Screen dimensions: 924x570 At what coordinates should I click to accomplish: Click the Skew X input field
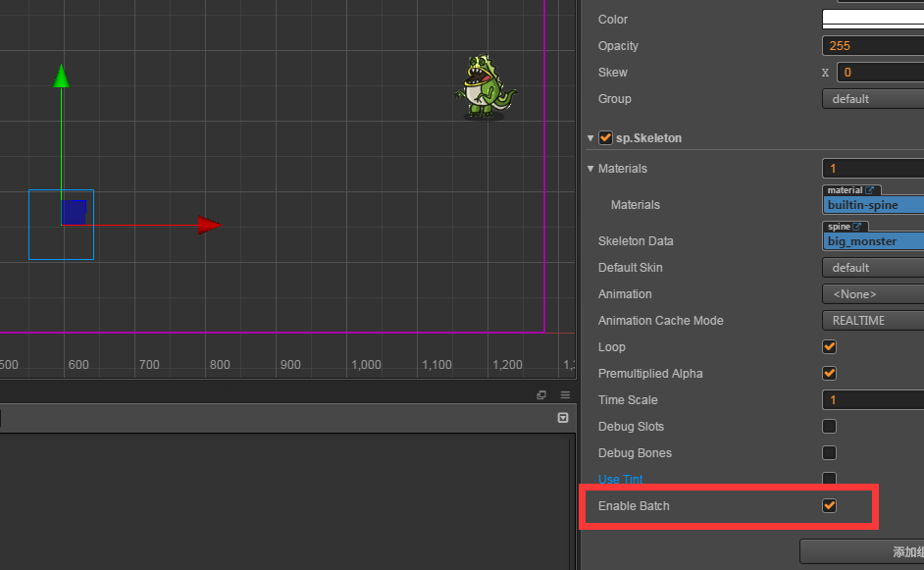click(x=881, y=73)
